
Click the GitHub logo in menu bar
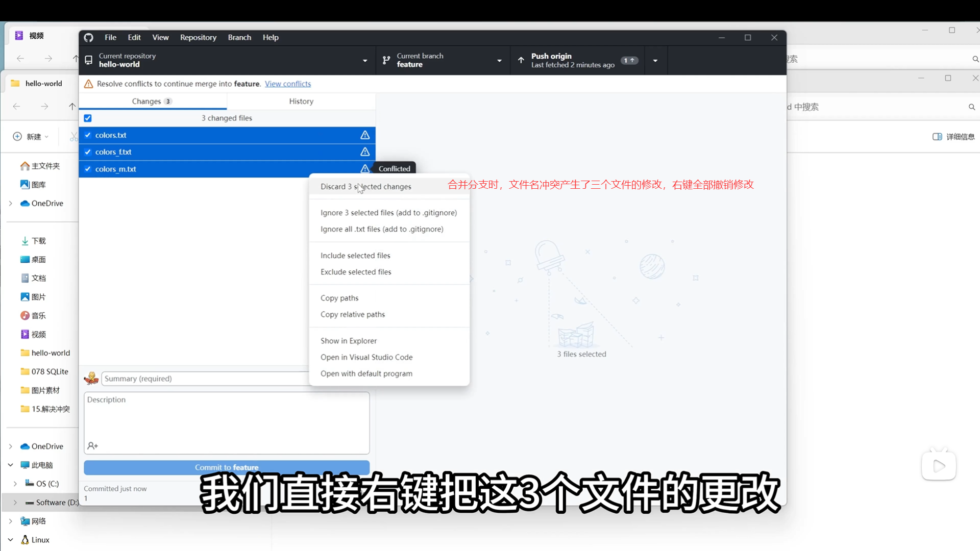88,37
